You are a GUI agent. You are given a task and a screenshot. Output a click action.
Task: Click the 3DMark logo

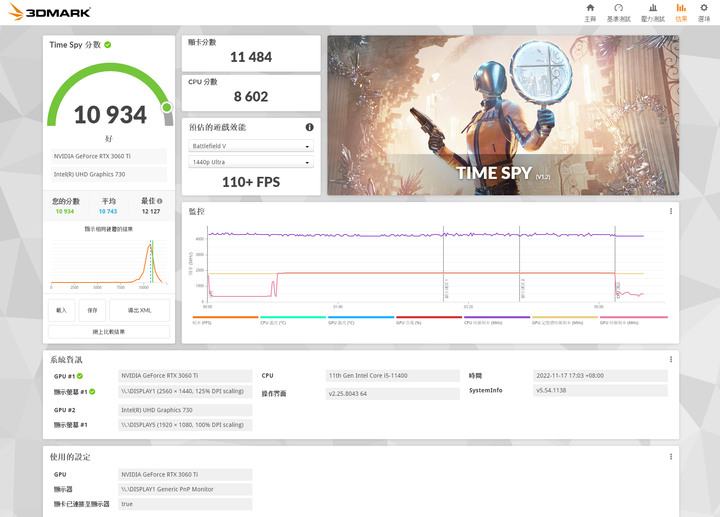tap(50, 12)
